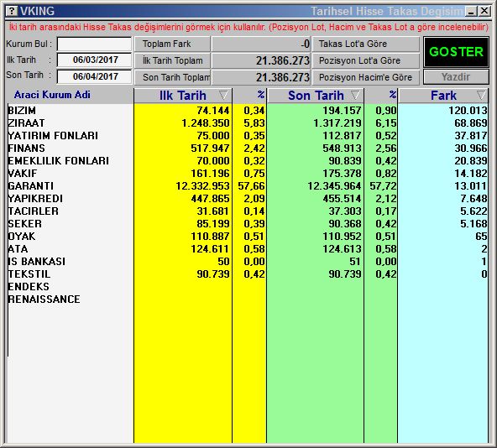Screen dimensions: 497x448
Task: Click the GOSTER button
Action: [x=456, y=52]
